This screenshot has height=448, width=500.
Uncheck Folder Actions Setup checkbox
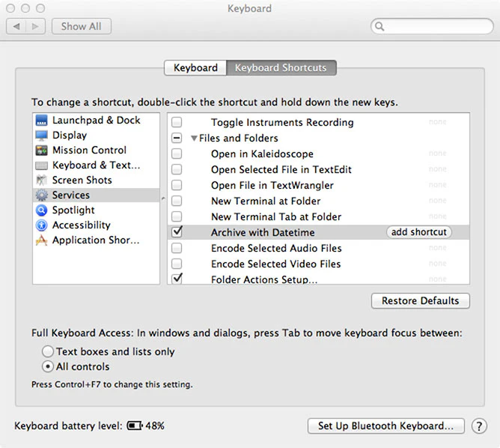pos(177,279)
